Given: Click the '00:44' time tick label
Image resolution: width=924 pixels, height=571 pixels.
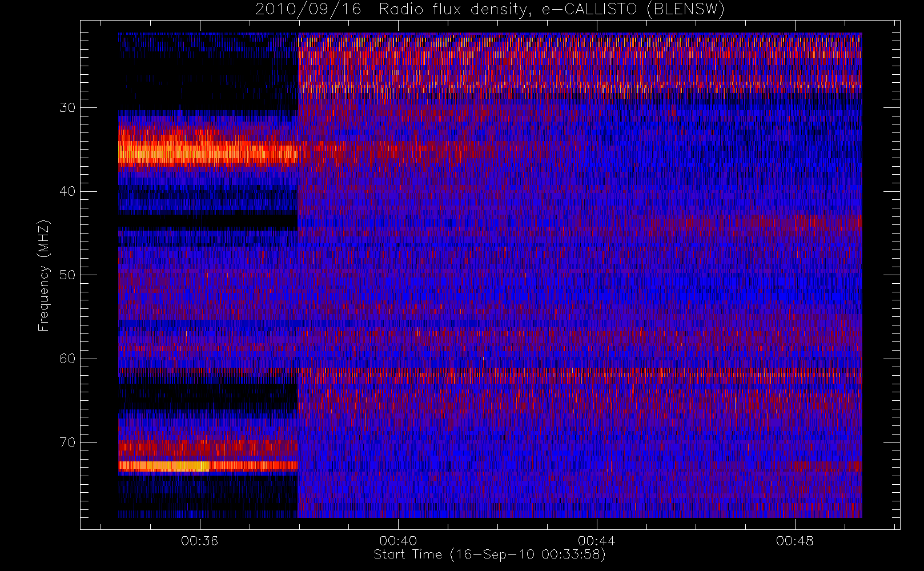Looking at the screenshot, I should (596, 541).
